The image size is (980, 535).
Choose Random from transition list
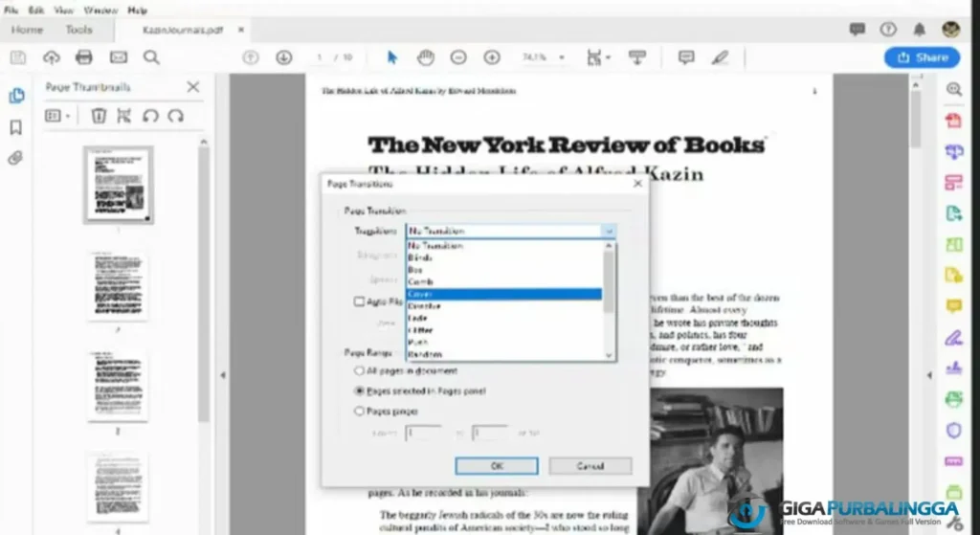coord(504,354)
